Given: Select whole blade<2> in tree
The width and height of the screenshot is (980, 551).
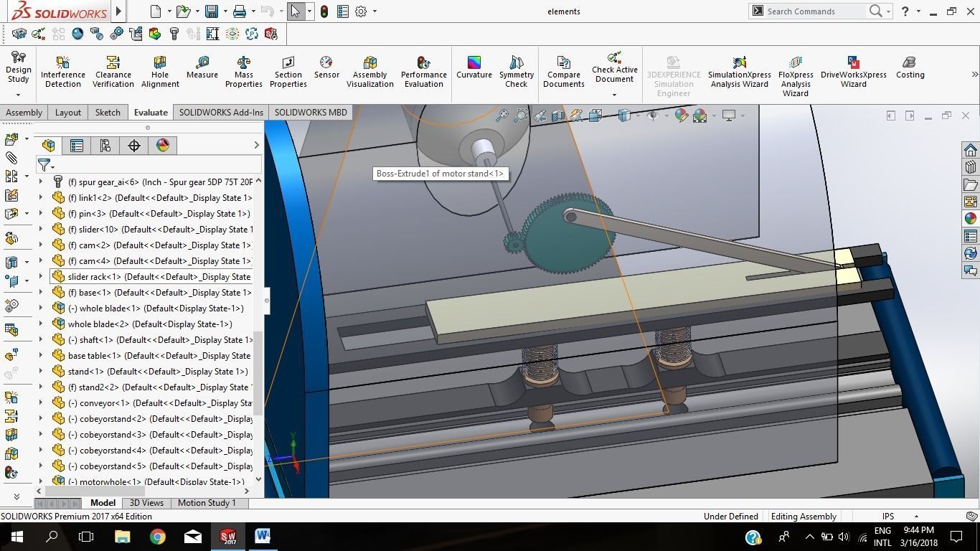Looking at the screenshot, I should click(150, 324).
